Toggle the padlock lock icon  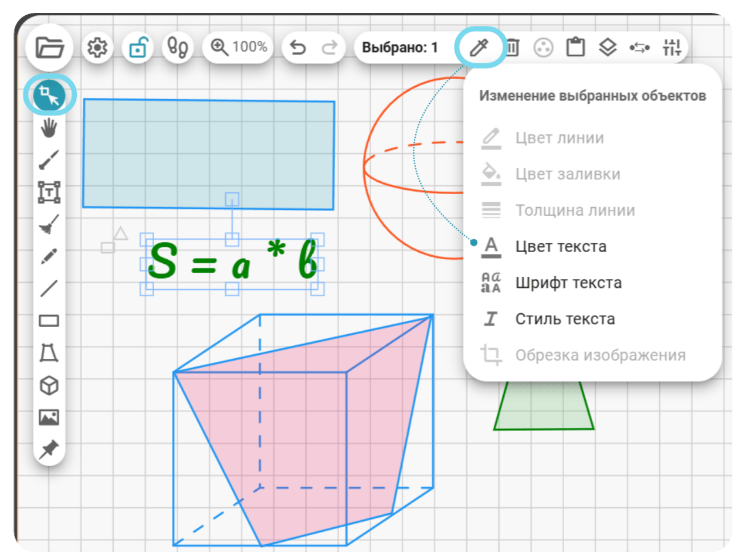tap(138, 47)
